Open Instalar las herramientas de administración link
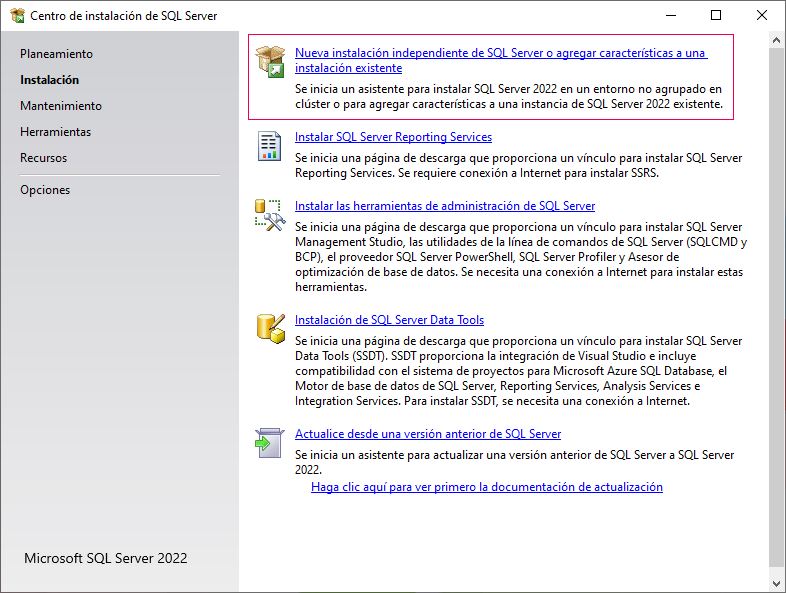Viewport: 786px width, 593px height. 445,206
